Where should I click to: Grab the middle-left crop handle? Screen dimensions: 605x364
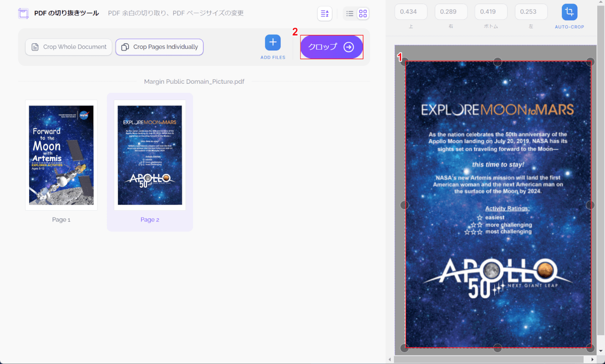(x=405, y=205)
